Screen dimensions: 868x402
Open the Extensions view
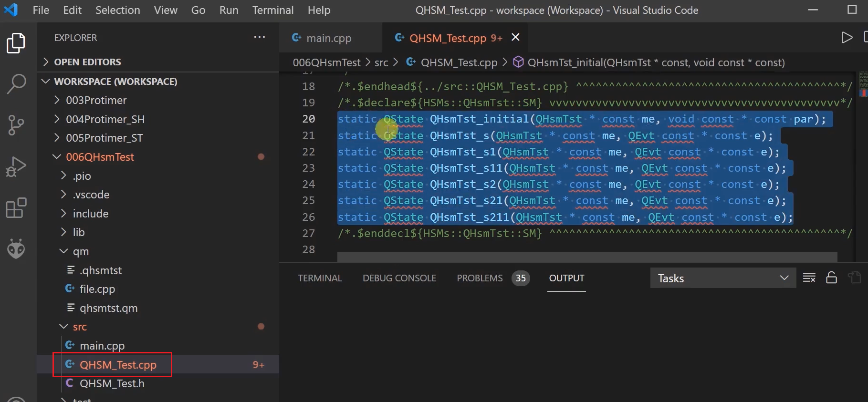pos(16,208)
